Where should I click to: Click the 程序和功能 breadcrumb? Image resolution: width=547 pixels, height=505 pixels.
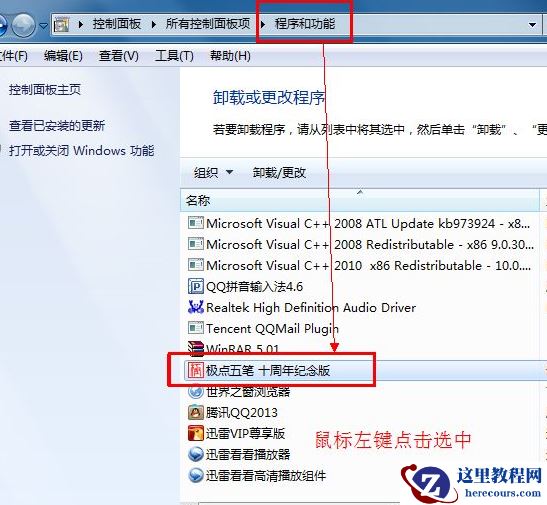[305, 24]
